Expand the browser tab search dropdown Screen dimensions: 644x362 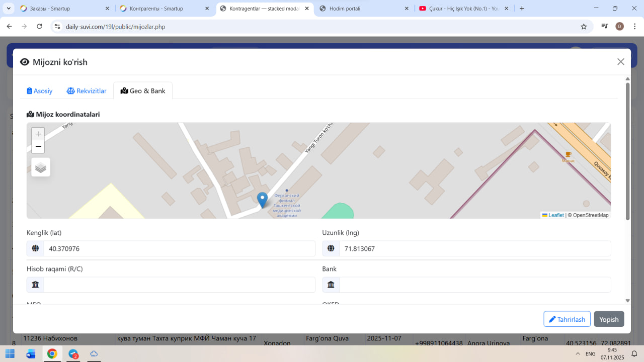9,9
